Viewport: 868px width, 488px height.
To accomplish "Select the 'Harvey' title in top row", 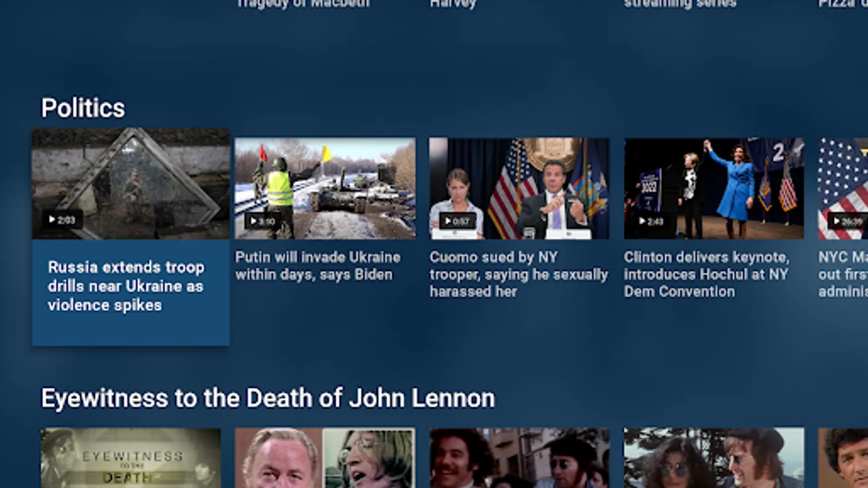I will [453, 4].
